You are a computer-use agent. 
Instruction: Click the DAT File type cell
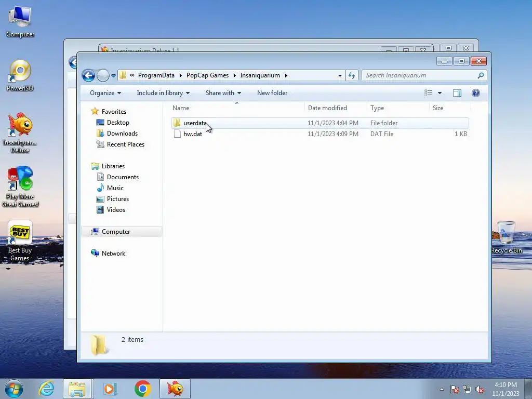pyautogui.click(x=382, y=134)
